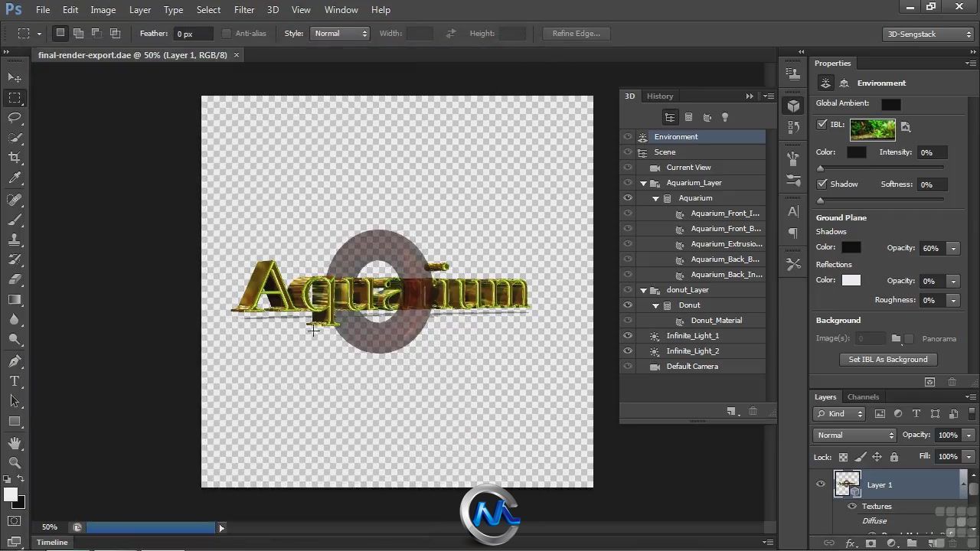Click the Refine Edge button

[x=577, y=34]
